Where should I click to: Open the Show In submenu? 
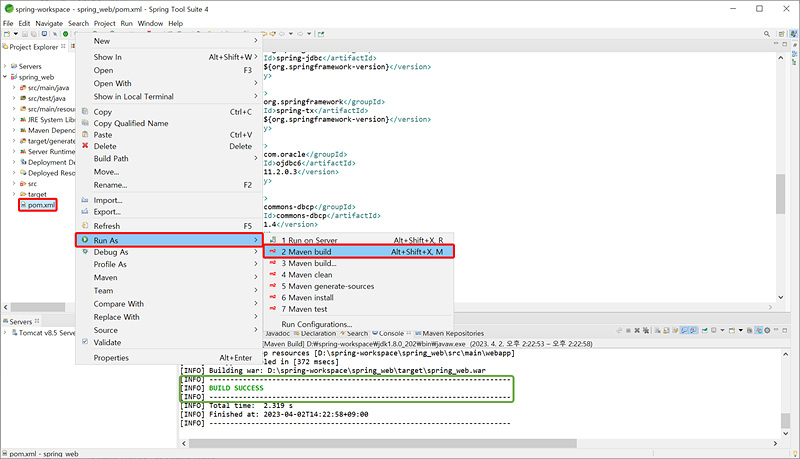pos(169,57)
